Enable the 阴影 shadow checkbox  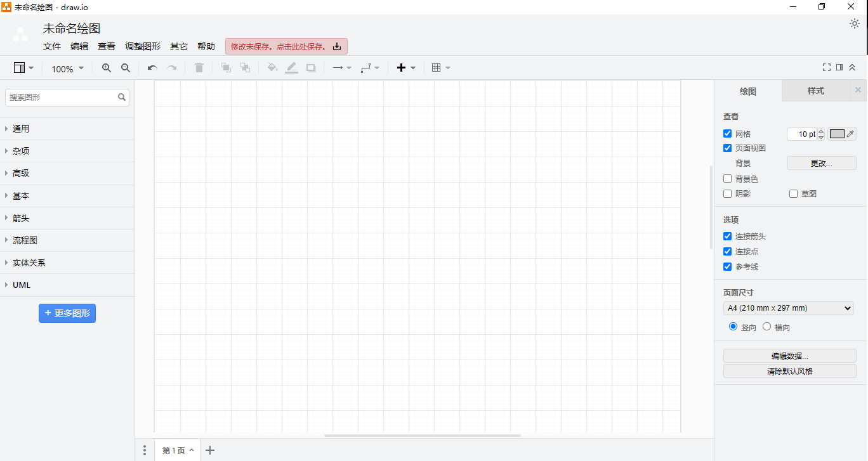[x=728, y=194]
